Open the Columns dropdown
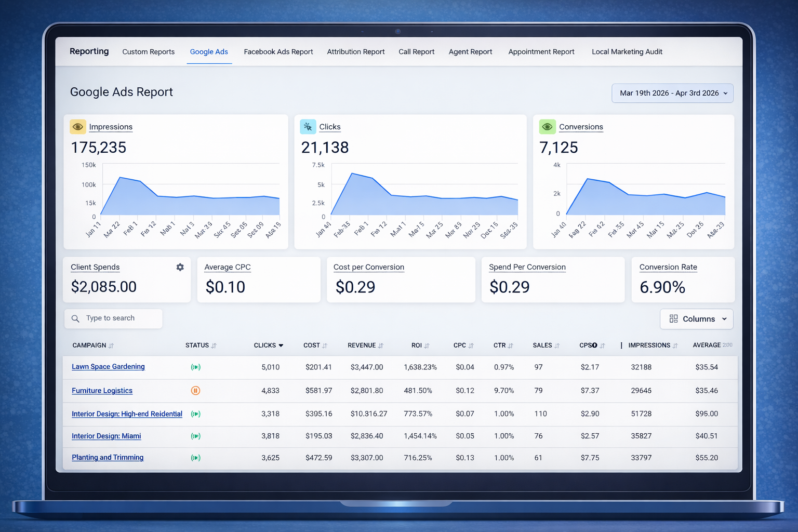The width and height of the screenshot is (798, 532). click(697, 319)
